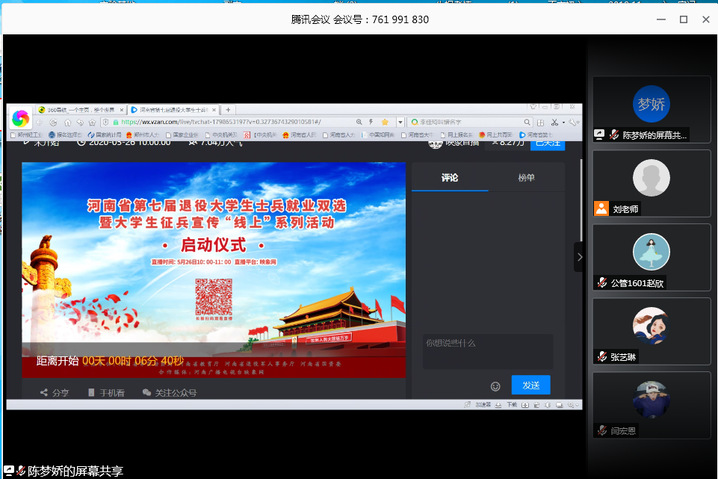Viewport: 718px width, 479px height.
Task: Click the QR code in the video
Action: (213, 295)
